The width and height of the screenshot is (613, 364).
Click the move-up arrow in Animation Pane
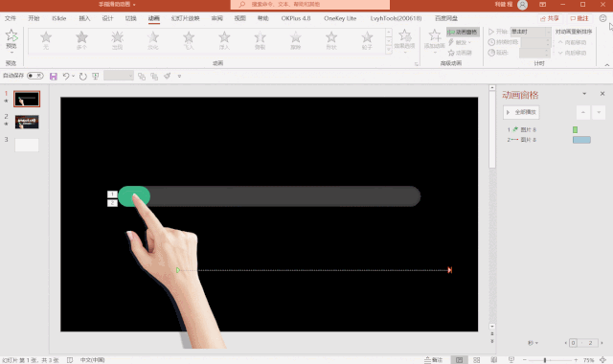click(x=583, y=112)
